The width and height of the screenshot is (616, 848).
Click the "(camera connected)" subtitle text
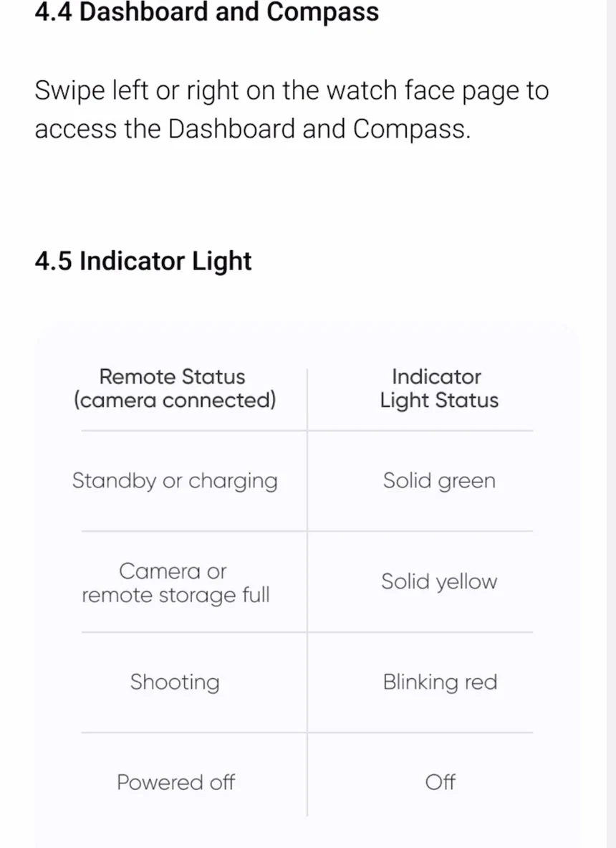(174, 400)
